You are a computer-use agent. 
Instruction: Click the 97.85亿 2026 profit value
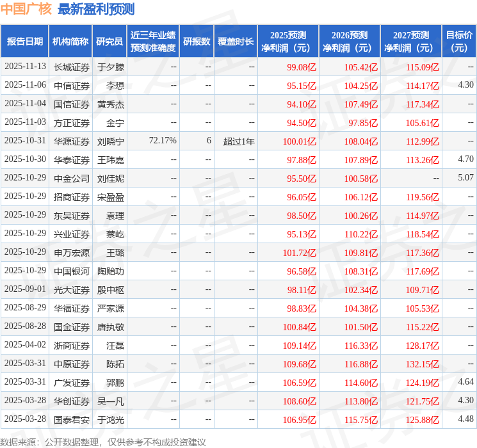pyautogui.click(x=363, y=123)
